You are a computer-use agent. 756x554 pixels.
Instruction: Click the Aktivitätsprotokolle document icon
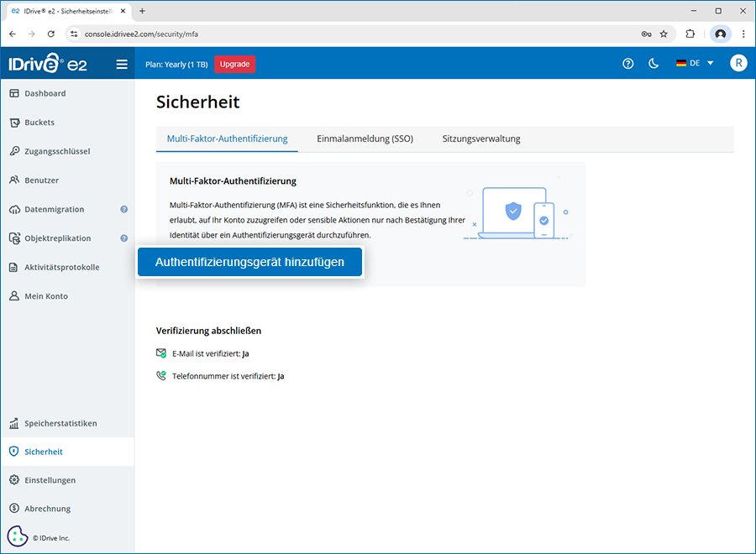click(14, 268)
